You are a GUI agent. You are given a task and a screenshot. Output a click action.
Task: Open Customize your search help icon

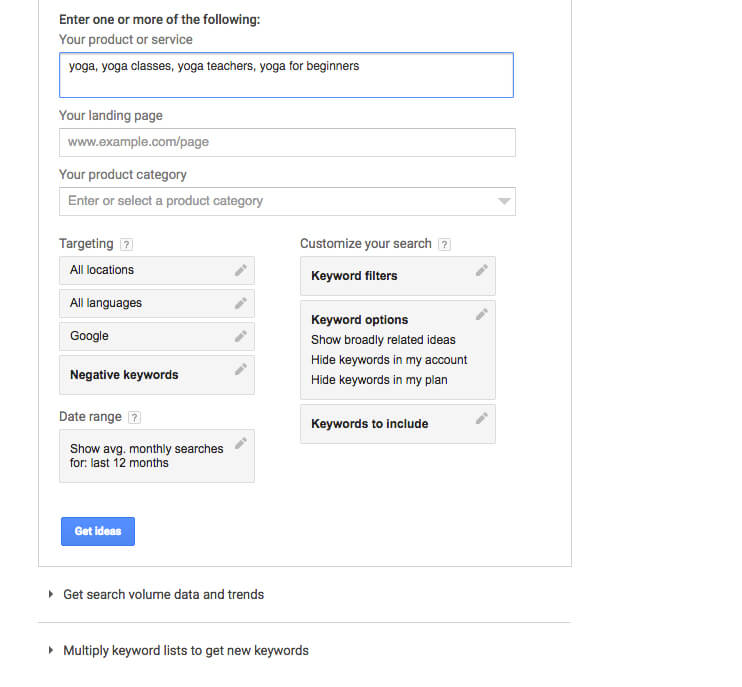click(444, 244)
